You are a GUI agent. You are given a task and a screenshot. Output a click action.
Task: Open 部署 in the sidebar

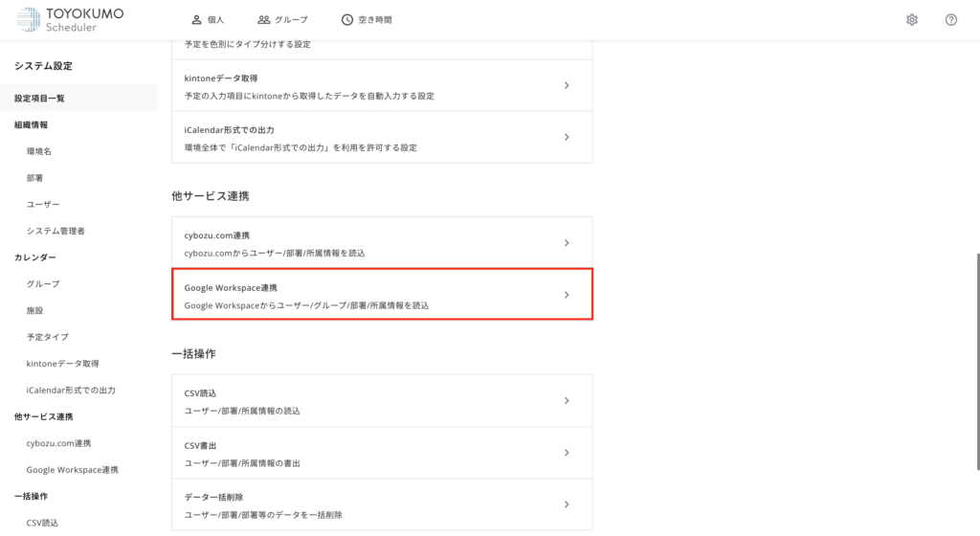pos(34,178)
